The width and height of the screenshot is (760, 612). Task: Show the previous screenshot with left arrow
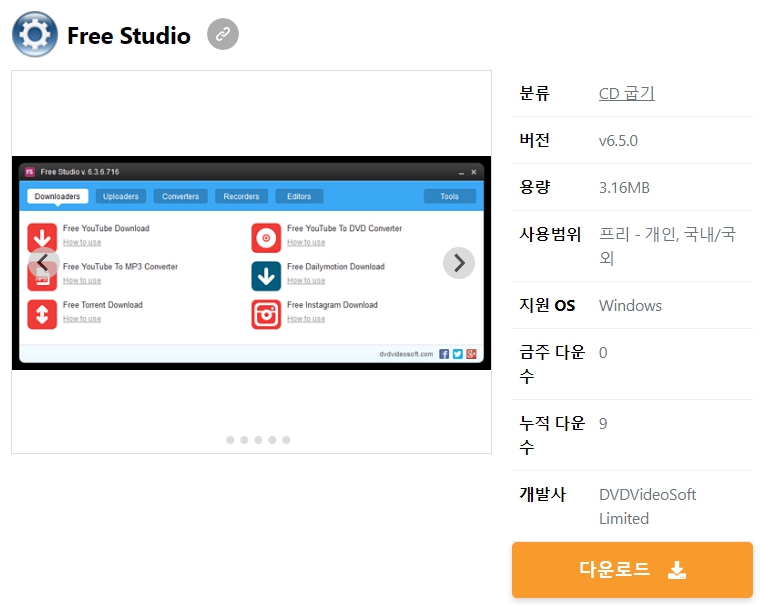click(43, 263)
